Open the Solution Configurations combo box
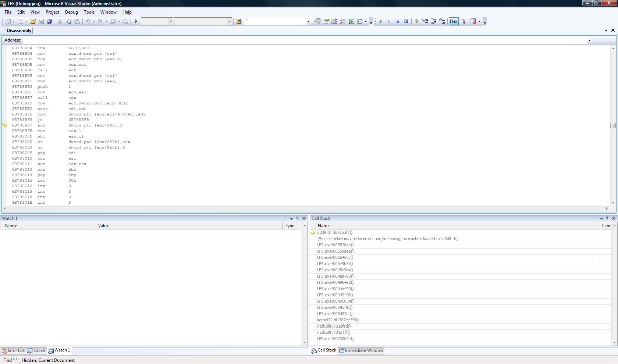 point(157,21)
